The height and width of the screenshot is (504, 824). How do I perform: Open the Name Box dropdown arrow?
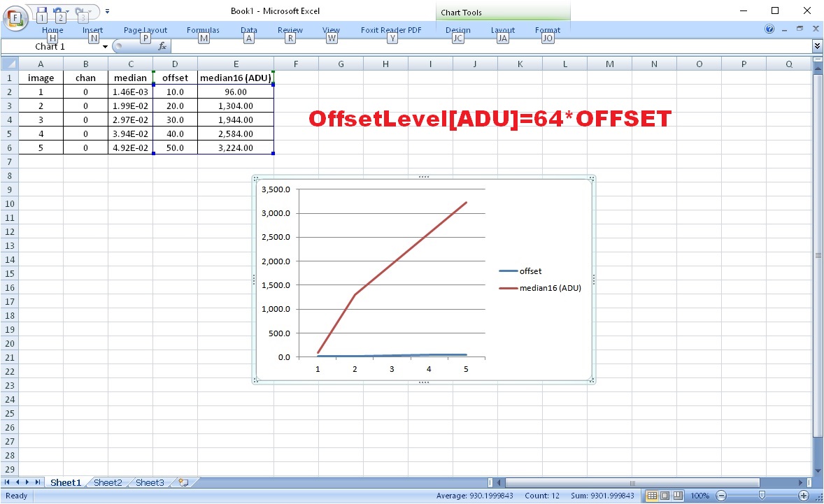tap(106, 47)
